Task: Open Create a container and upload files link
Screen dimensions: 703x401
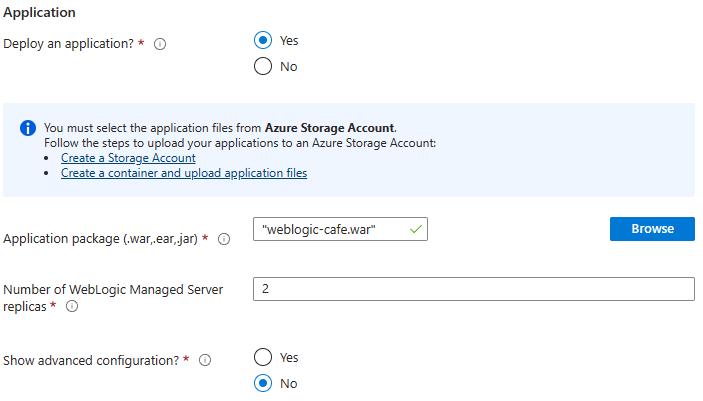Action: [183, 173]
